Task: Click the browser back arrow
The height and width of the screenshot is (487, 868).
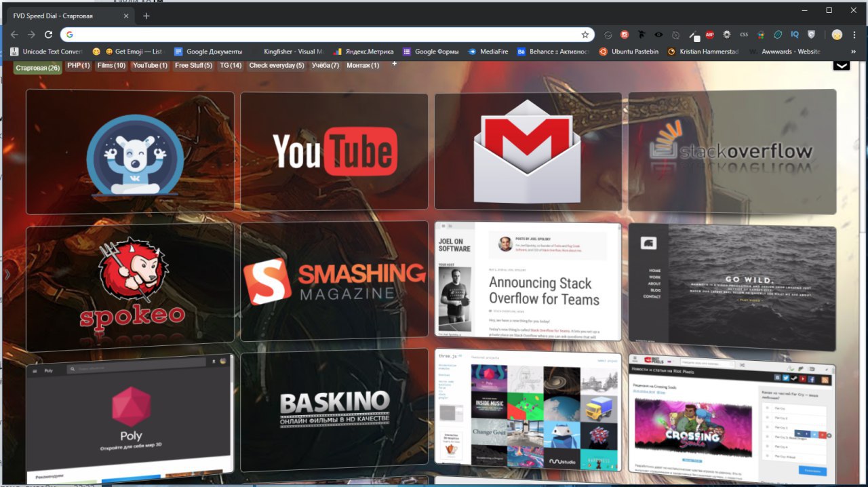Action: [x=14, y=35]
